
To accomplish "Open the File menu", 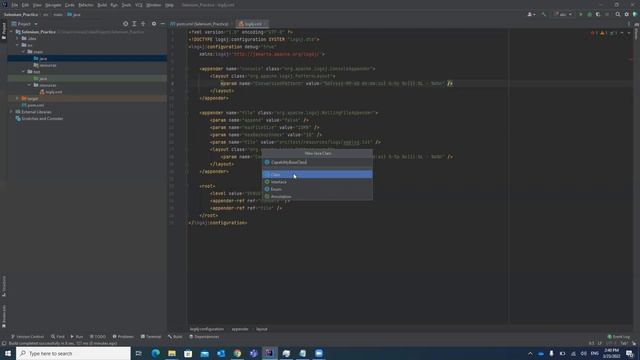I will (15, 5).
